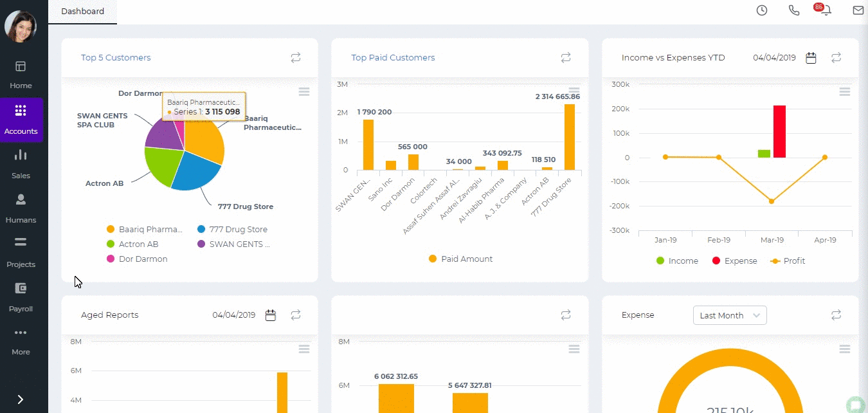Screen dimensions: 868x413
Task: Click the 5 647 327.81 bar
Action: coord(470,403)
